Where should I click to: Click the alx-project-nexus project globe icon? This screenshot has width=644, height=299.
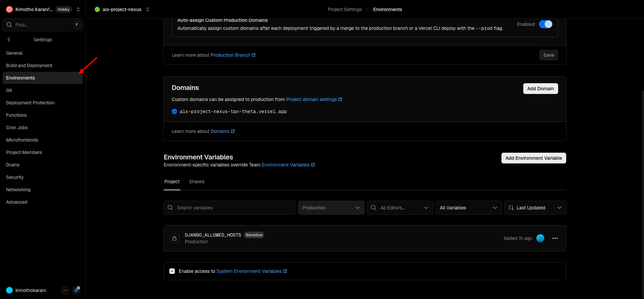tap(97, 9)
